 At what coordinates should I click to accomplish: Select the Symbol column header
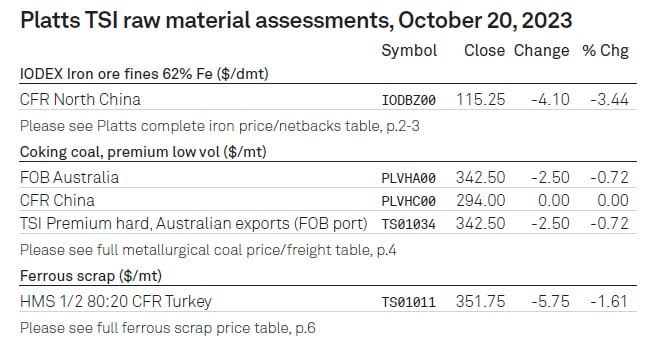[x=409, y=51]
